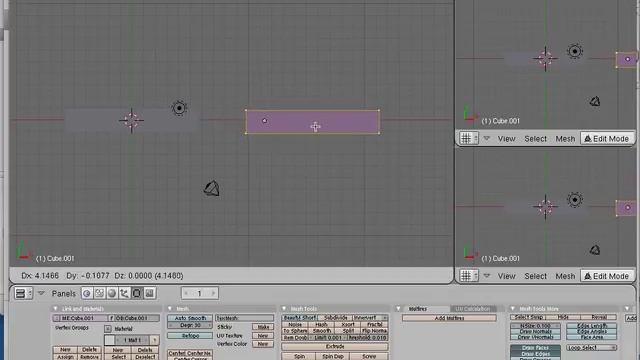Click the Subdivide button

[336, 318]
